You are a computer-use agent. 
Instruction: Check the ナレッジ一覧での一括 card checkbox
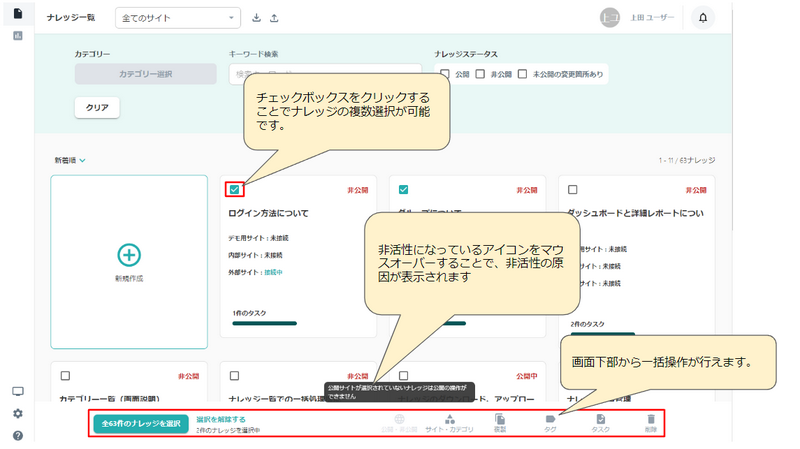pyautogui.click(x=234, y=376)
